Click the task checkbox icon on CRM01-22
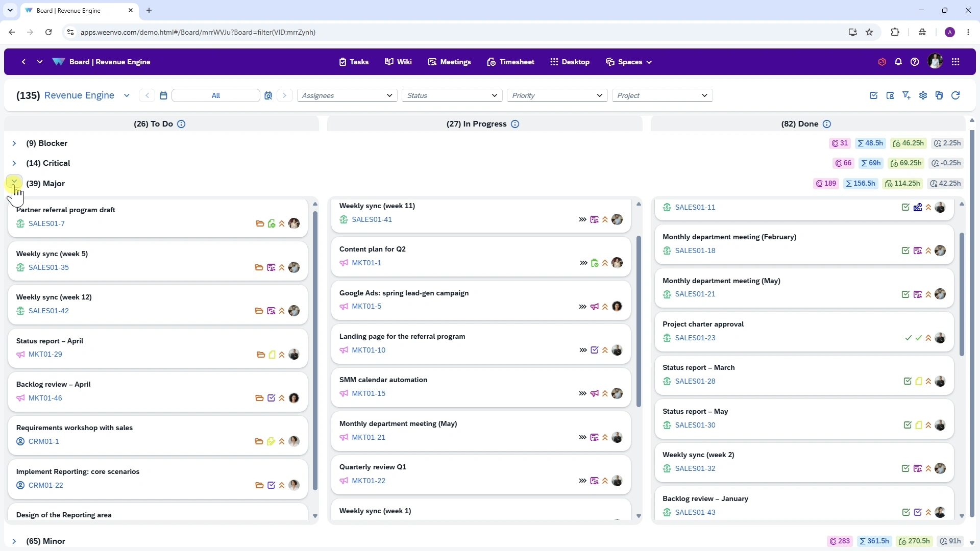 tap(272, 485)
